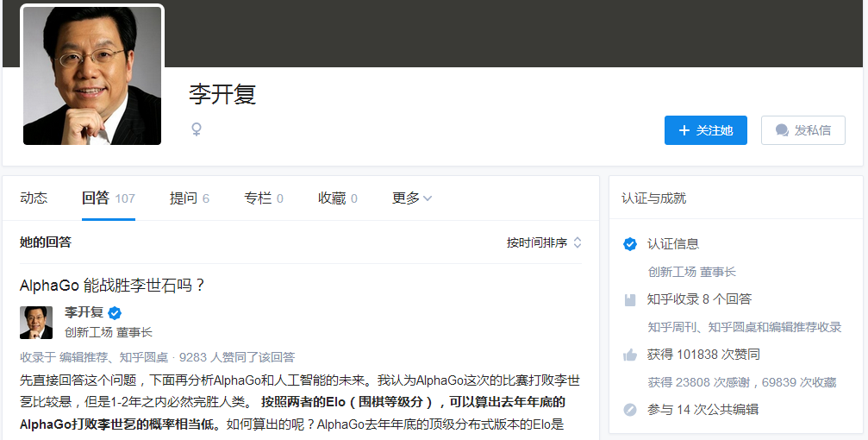Click 创新工场 董事长 under the answer author
Screen dimensions: 868x440
(x=109, y=332)
